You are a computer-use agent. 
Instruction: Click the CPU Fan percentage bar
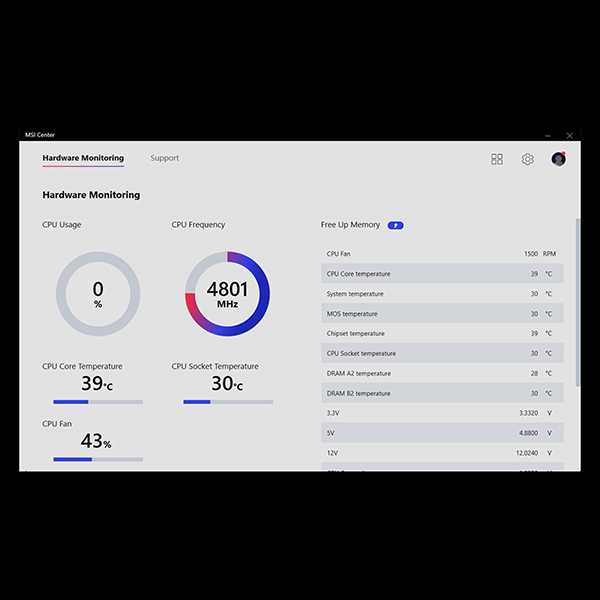tap(98, 460)
